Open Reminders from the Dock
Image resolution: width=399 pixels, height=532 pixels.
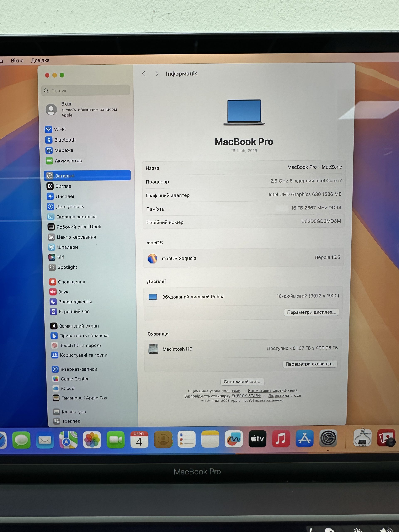tap(187, 439)
